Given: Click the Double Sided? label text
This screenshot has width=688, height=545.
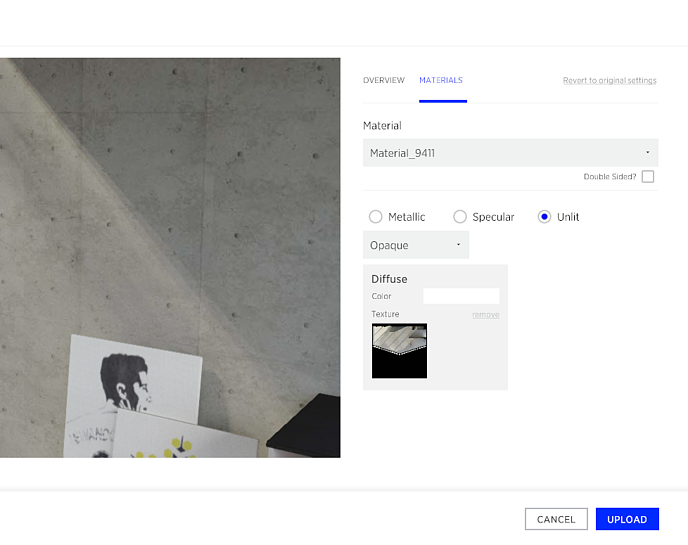Looking at the screenshot, I should click(x=609, y=177).
